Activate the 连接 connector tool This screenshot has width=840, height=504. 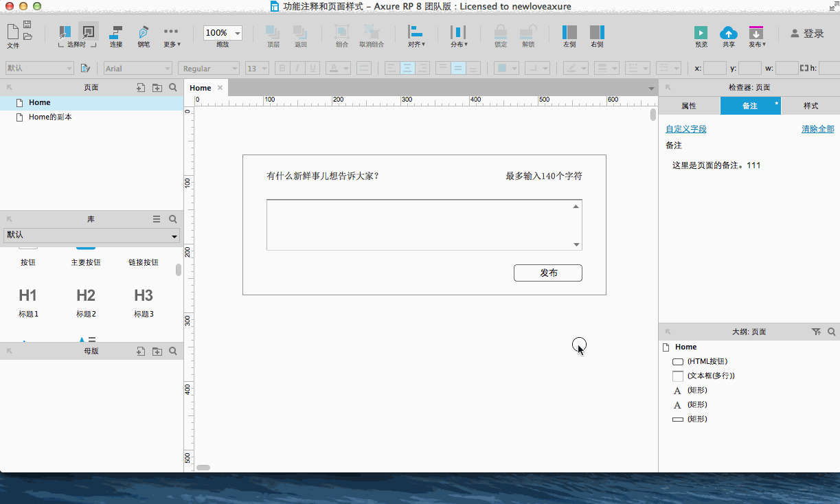(116, 36)
